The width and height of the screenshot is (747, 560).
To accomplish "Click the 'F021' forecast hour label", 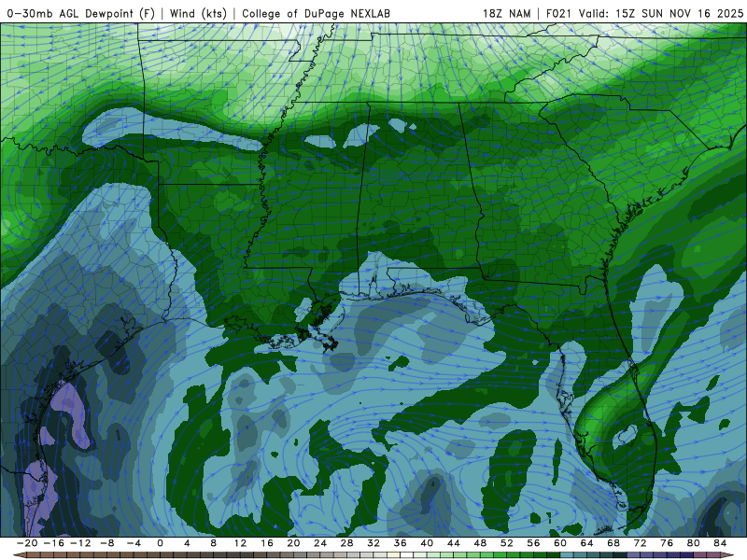I will click(x=558, y=14).
